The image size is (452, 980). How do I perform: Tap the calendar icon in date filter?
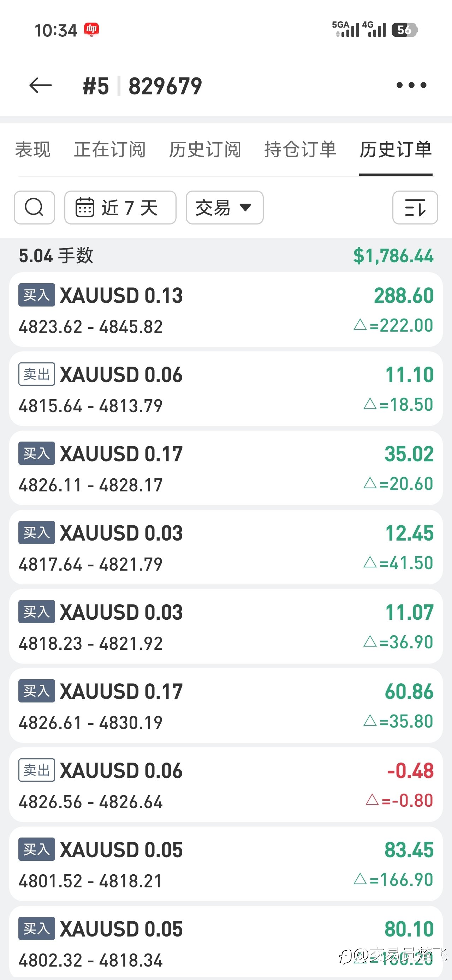(85, 207)
